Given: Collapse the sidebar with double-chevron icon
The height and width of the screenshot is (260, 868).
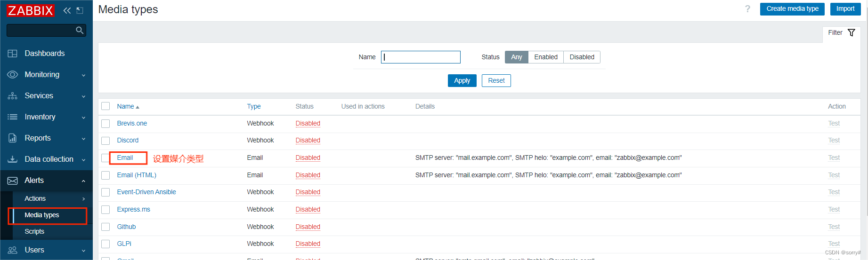Looking at the screenshot, I should tap(67, 10).
